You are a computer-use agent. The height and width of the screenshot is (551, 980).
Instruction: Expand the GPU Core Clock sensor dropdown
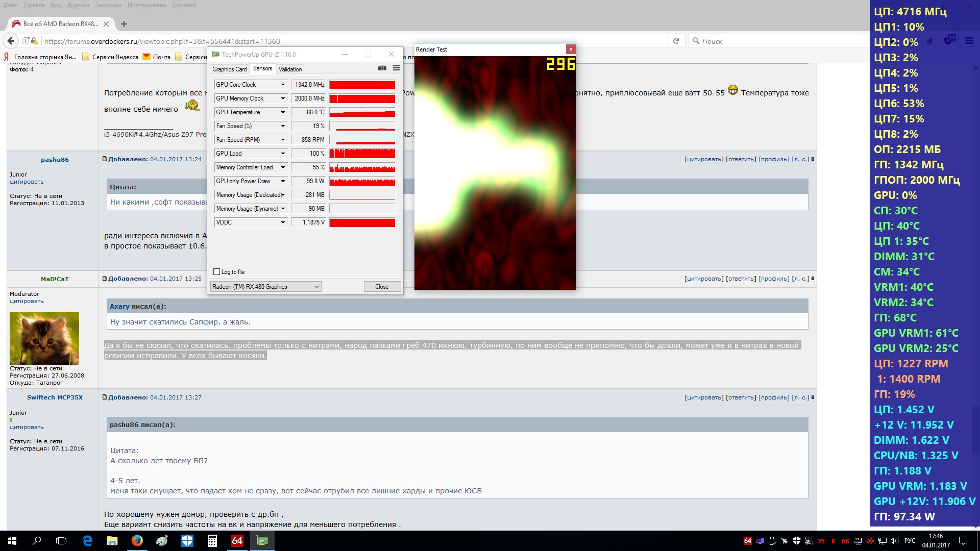pos(283,85)
